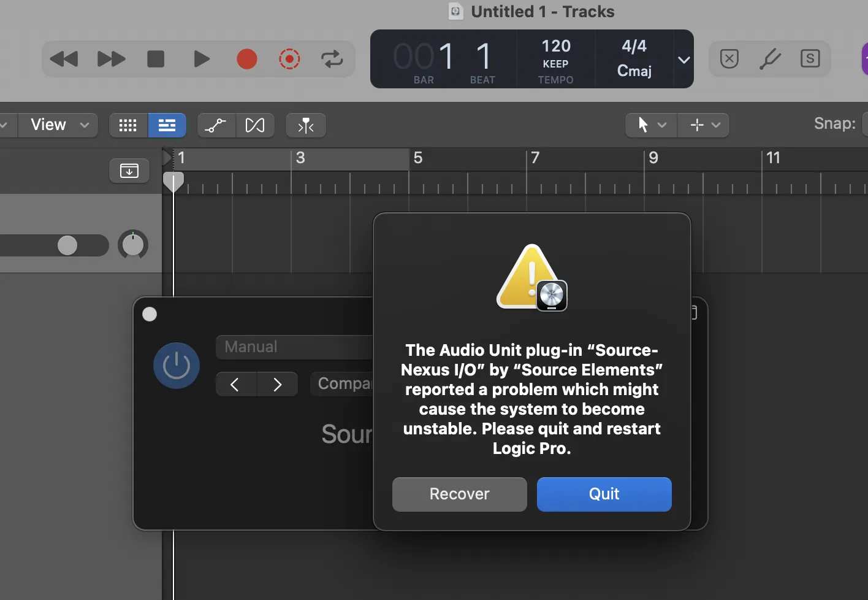Adjust the track volume slider knob

67,245
